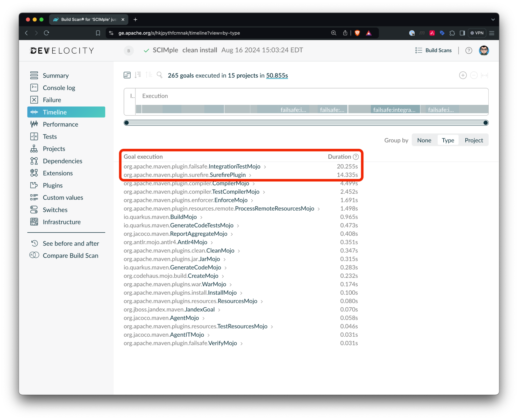Open the Timeline section icon in sidebar

tap(34, 112)
